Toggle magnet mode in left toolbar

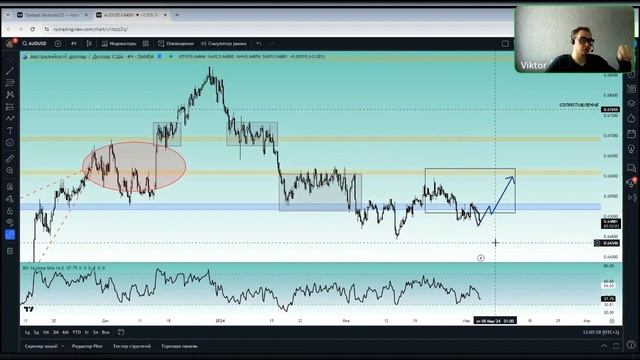10,187
